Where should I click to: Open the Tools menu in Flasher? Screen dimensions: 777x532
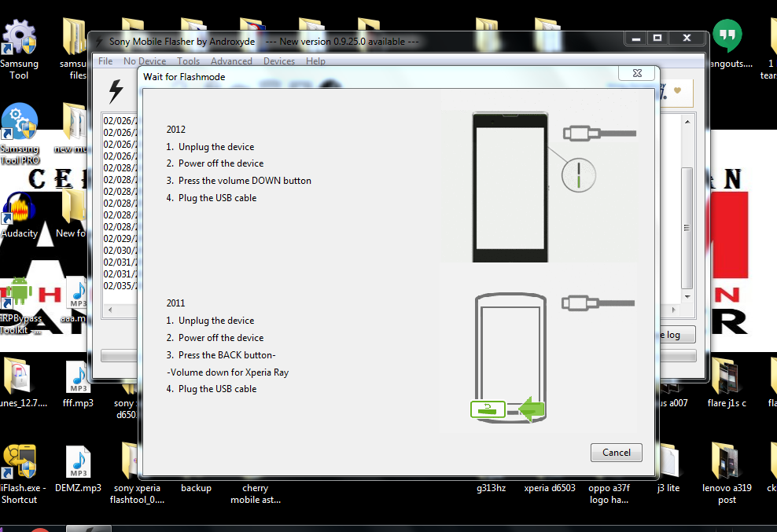tap(188, 61)
